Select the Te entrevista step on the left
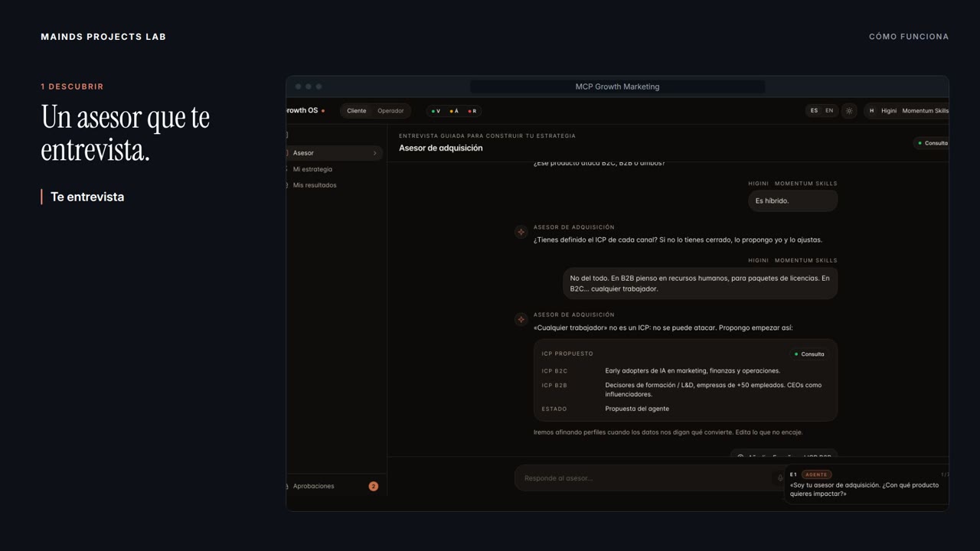This screenshot has height=551, width=980. (x=87, y=197)
